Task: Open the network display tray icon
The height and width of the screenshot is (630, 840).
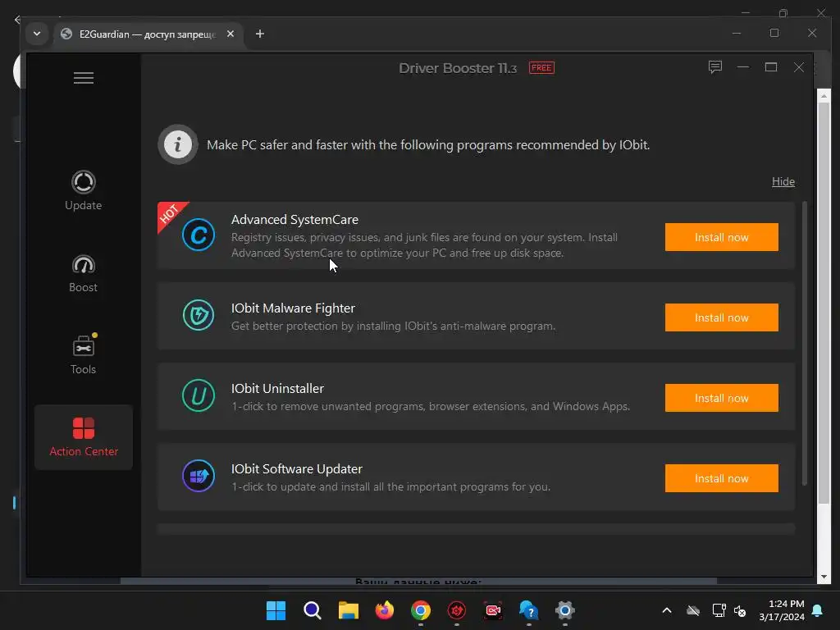Action: [719, 610]
